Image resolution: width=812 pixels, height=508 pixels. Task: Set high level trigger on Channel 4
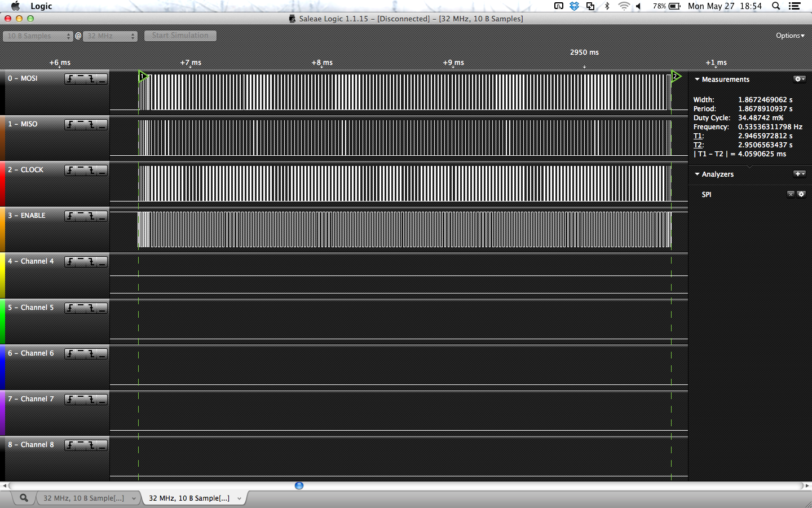(x=81, y=262)
